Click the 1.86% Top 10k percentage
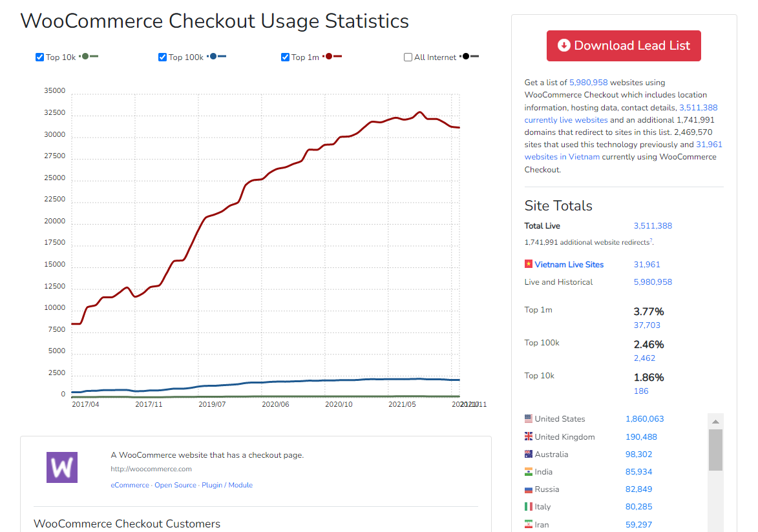Screen dimensions: 758x532 (649, 378)
